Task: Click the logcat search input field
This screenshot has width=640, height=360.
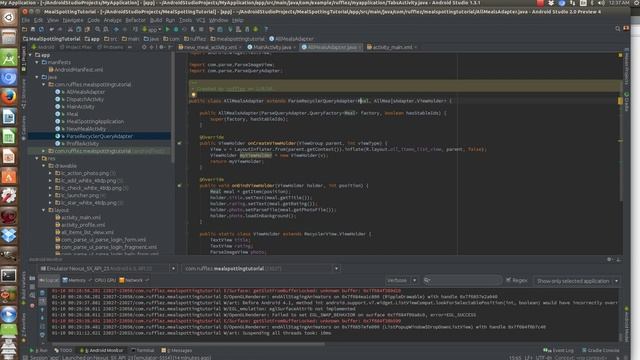Action: pos(462,280)
